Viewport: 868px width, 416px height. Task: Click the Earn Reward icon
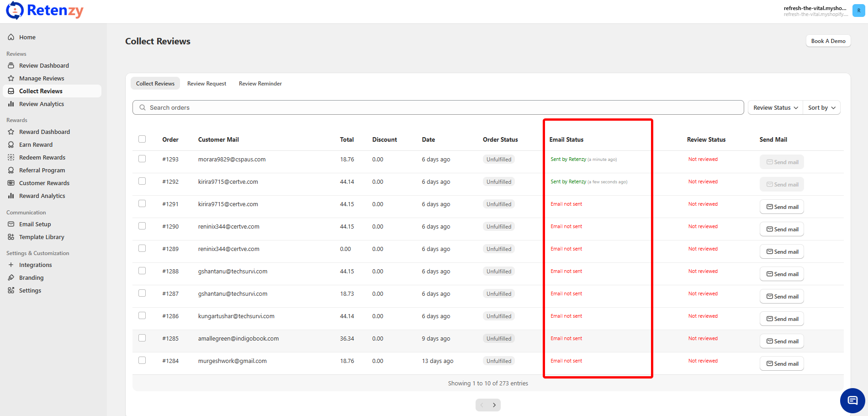[x=11, y=144]
